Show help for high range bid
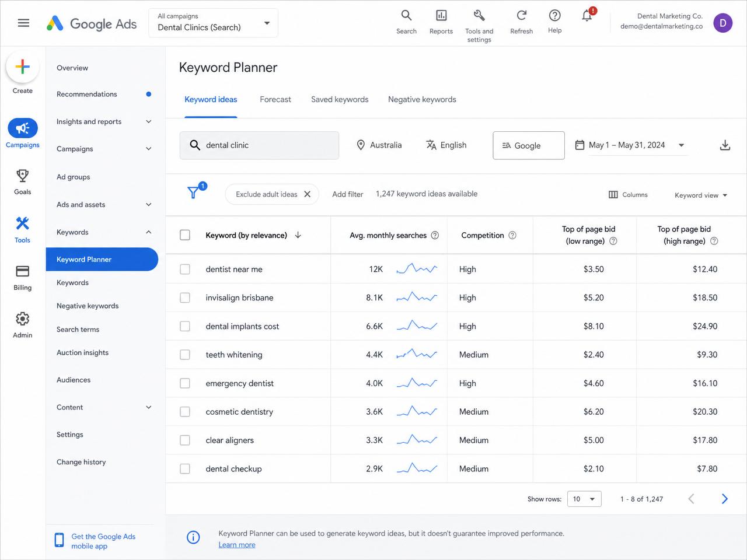747x560 pixels. [714, 241]
